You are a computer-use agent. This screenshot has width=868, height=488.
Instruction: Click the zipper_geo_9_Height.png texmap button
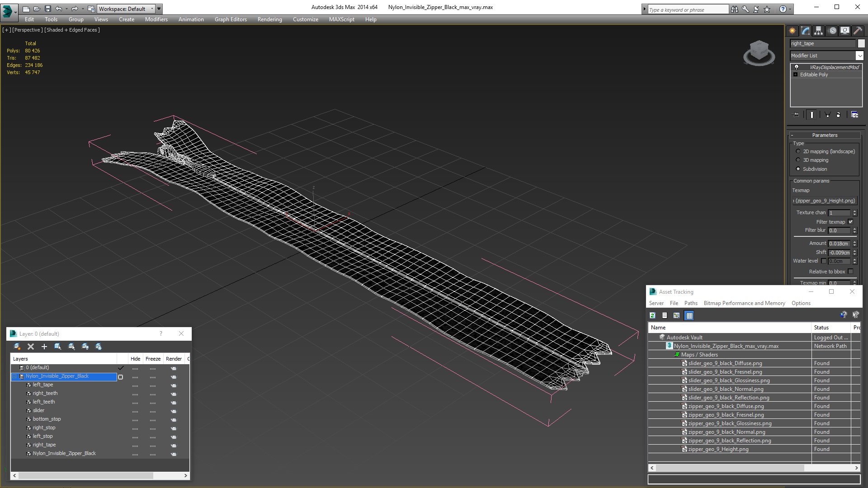point(825,201)
